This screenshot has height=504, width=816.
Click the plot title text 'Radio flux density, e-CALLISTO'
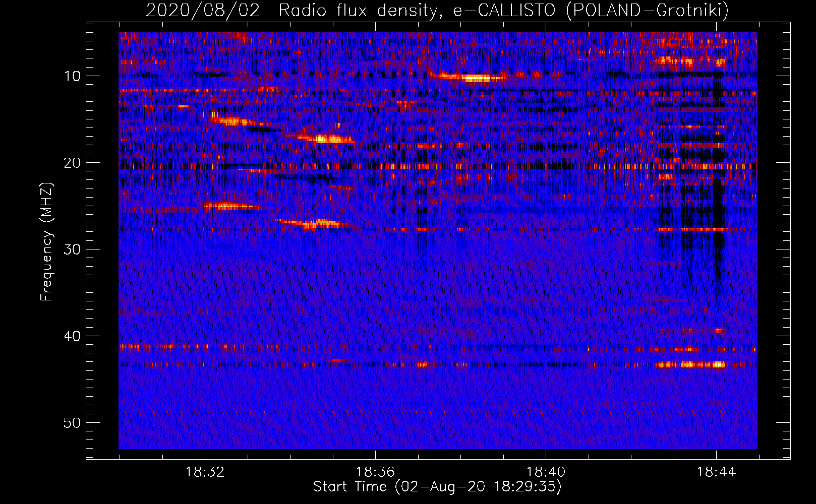pyautogui.click(x=417, y=10)
